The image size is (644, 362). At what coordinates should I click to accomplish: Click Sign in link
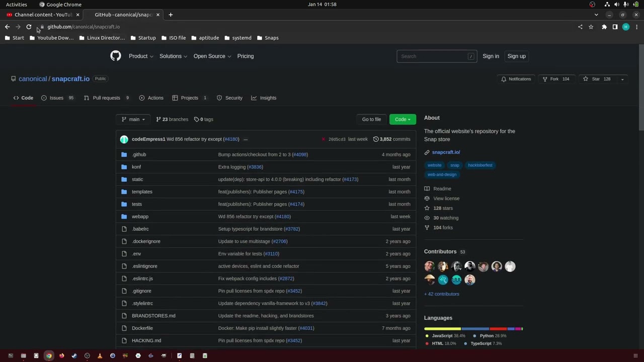click(x=491, y=56)
